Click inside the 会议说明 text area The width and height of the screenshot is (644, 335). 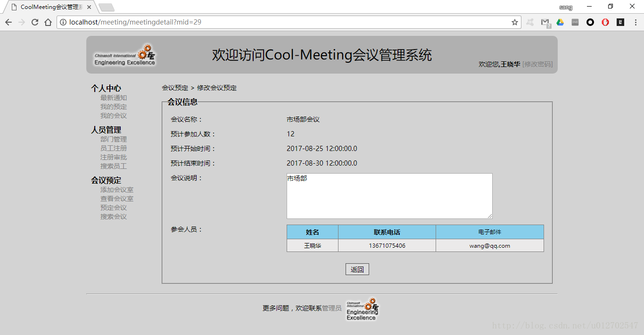pyautogui.click(x=389, y=196)
